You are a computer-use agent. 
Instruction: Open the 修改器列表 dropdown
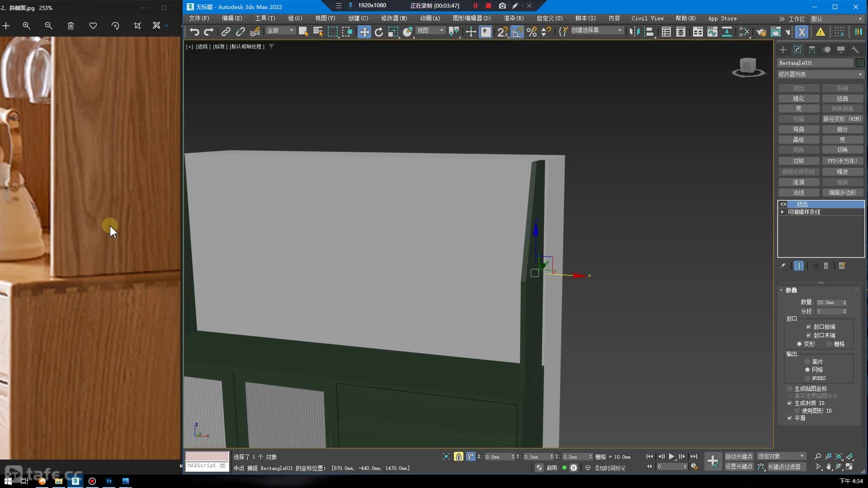click(821, 74)
